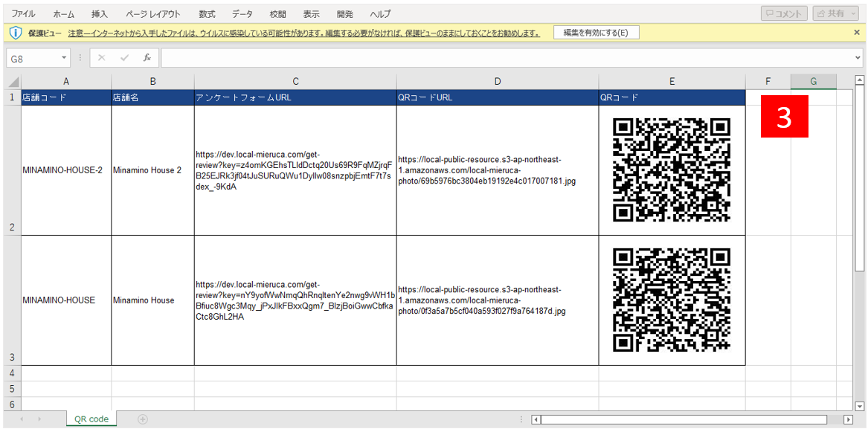This screenshot has width=868, height=429.
Task: Click vertical scrollbar down arrow
Action: click(x=860, y=405)
